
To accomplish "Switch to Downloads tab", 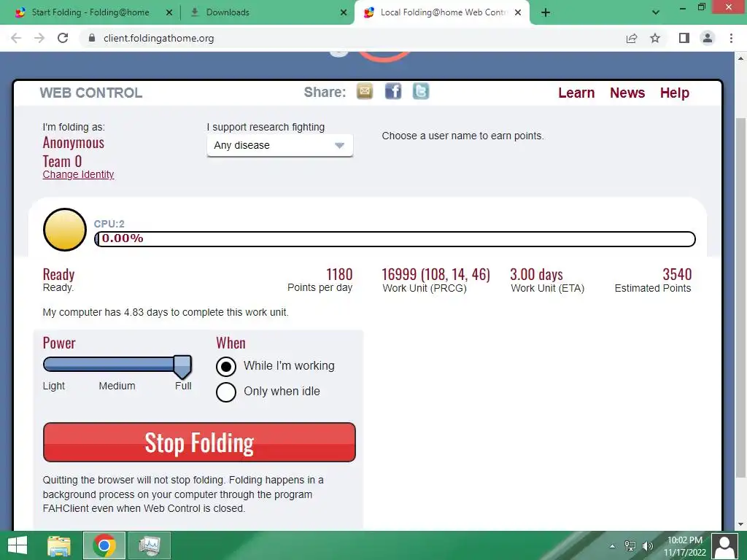I will (x=228, y=12).
